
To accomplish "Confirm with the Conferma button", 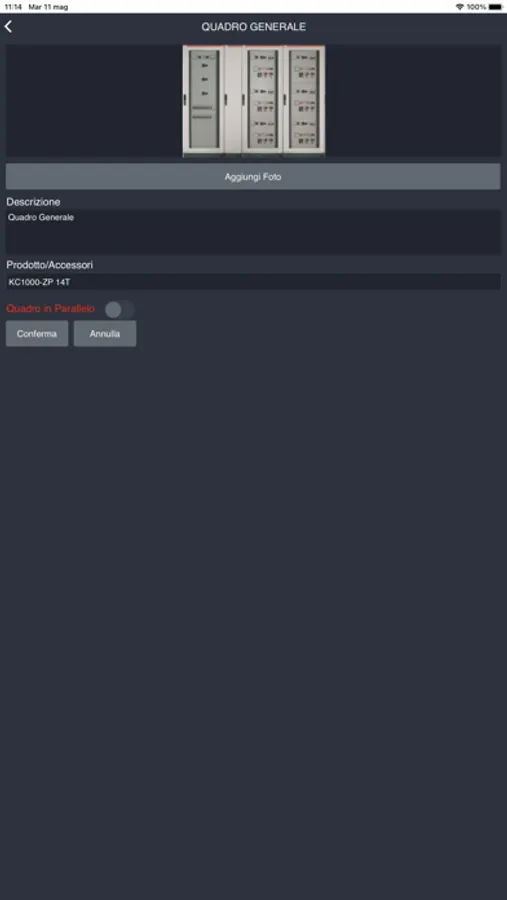I will [37, 333].
